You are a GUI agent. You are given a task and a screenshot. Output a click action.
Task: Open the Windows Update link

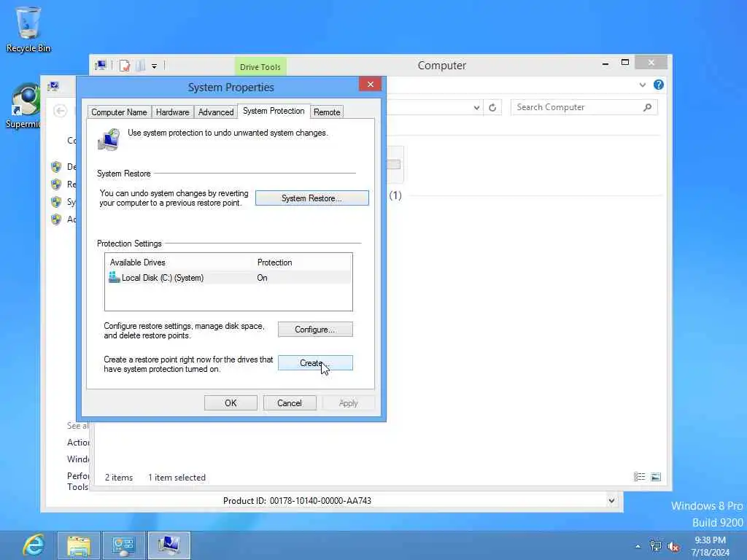[77, 459]
